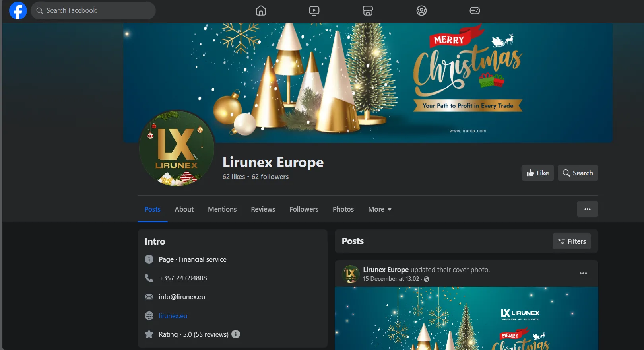Click the Rating 5.0 (55 reviews) text
Screen dimensions: 644x350
click(x=194, y=334)
